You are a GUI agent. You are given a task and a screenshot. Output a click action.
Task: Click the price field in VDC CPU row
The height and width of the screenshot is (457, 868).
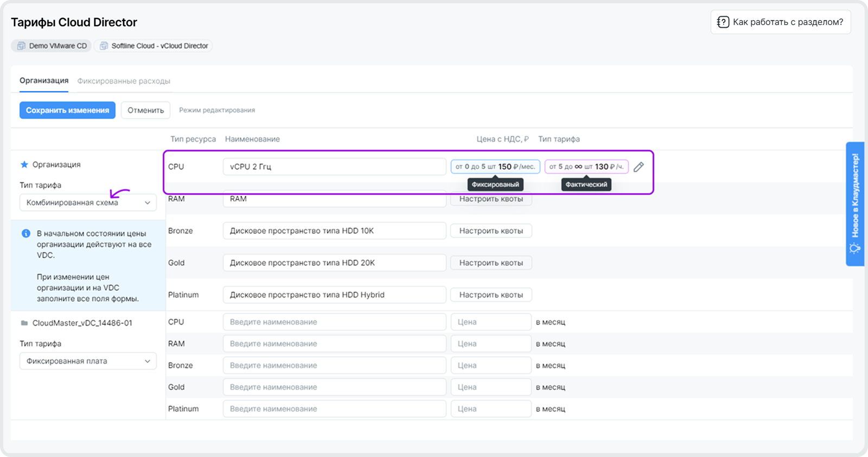click(490, 322)
